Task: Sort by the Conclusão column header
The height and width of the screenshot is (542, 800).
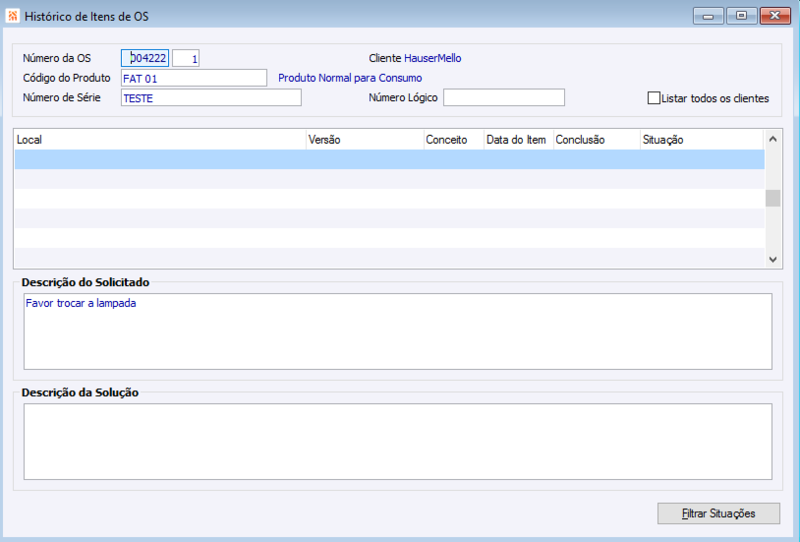Action: tap(596, 140)
